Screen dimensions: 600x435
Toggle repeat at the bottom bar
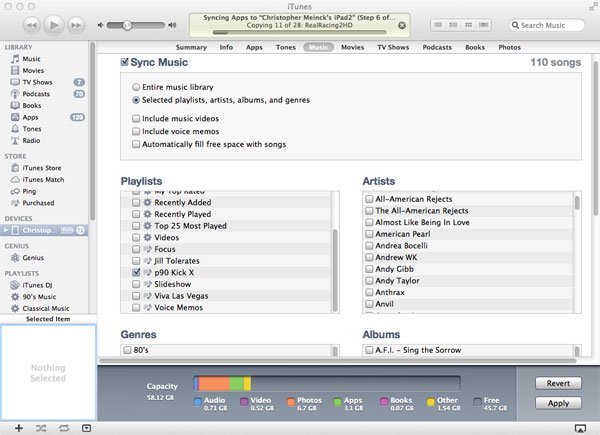tap(64, 428)
